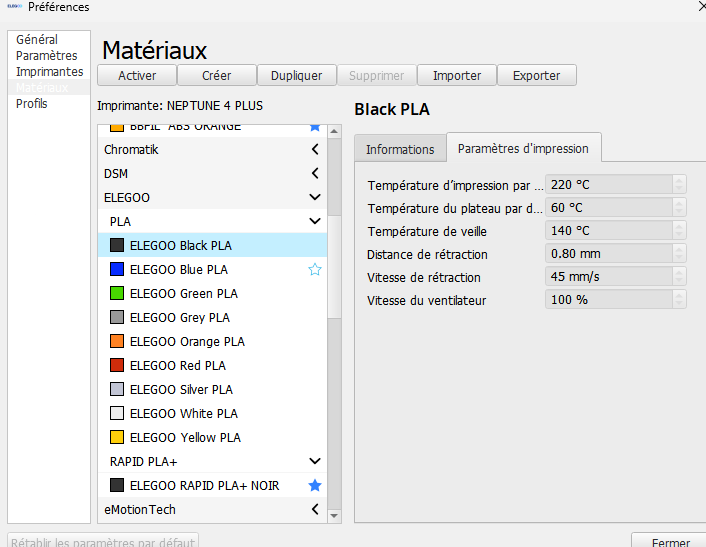Click the Dupliquer button
706x547 pixels.
coord(297,75)
